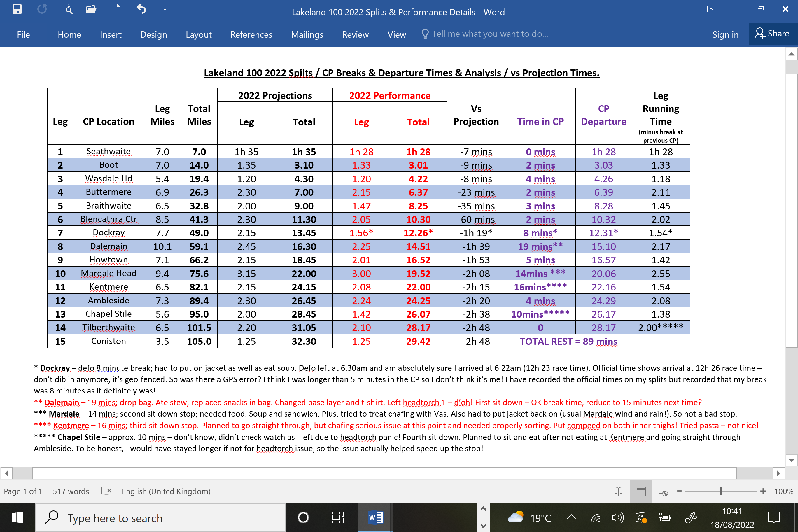The width and height of the screenshot is (798, 532).
Task: Show hidden system tray icons chevron
Action: pos(571,517)
